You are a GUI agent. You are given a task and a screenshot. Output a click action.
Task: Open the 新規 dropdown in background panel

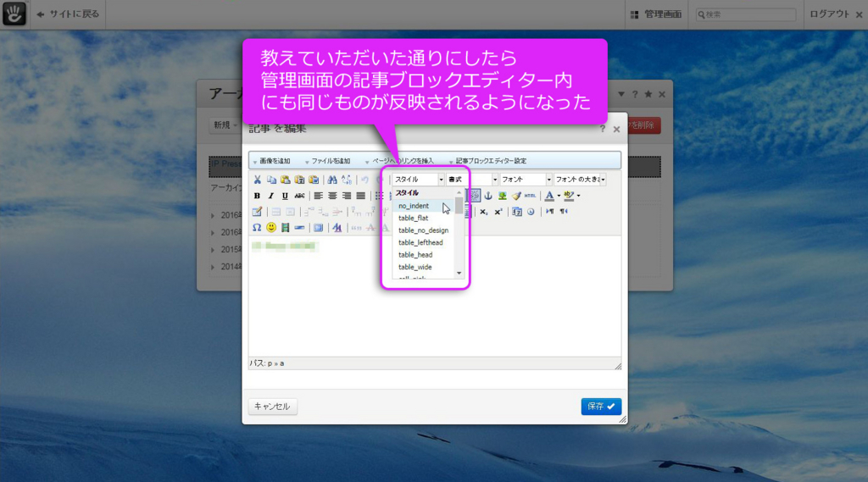(x=225, y=125)
